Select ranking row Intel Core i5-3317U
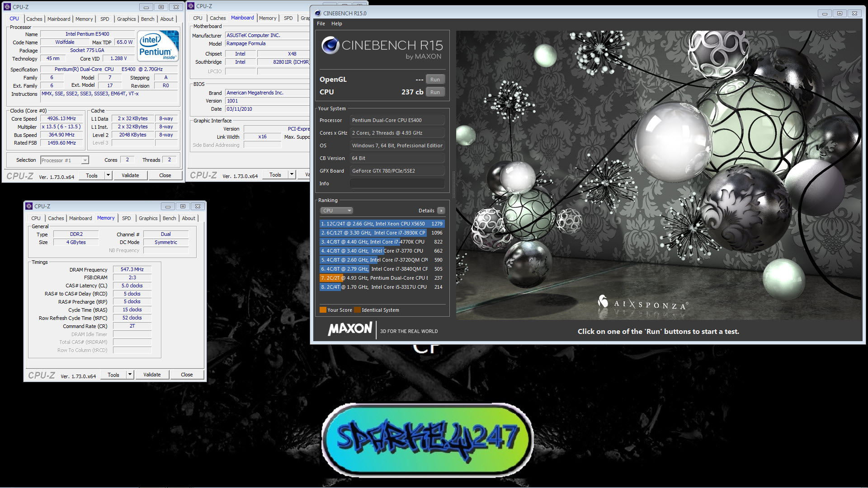 pos(382,287)
